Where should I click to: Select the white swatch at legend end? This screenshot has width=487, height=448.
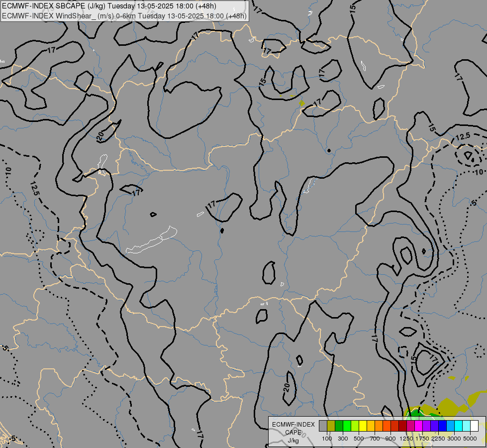(x=474, y=426)
